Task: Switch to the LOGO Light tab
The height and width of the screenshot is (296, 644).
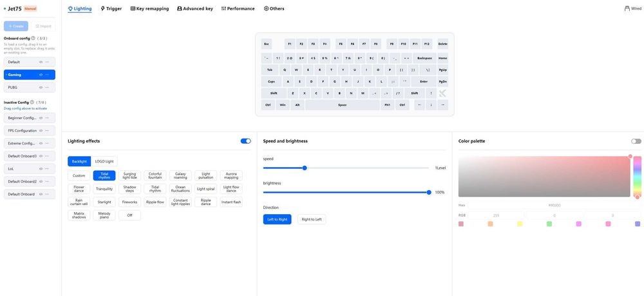Action: [x=104, y=161]
